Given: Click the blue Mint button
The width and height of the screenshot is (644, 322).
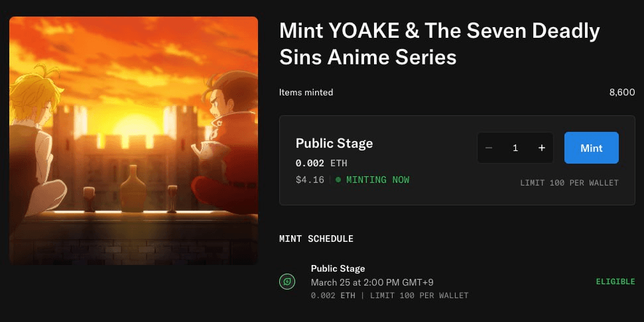Looking at the screenshot, I should [x=592, y=148].
